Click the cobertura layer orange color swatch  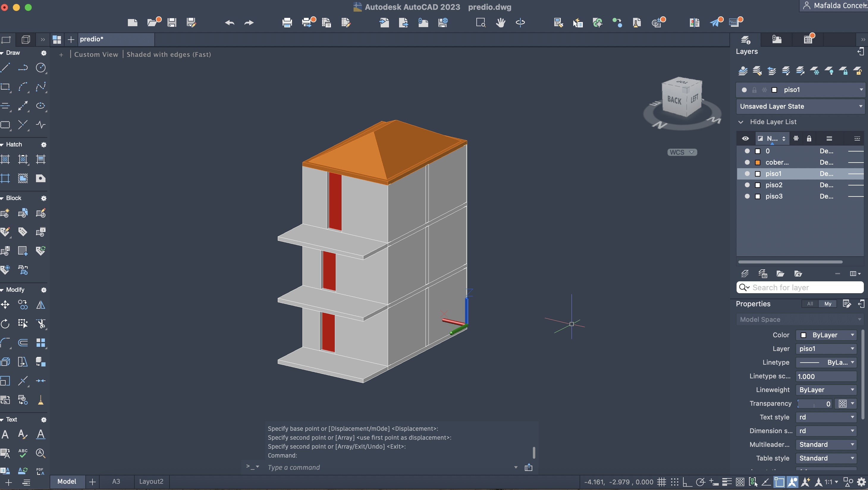758,163
